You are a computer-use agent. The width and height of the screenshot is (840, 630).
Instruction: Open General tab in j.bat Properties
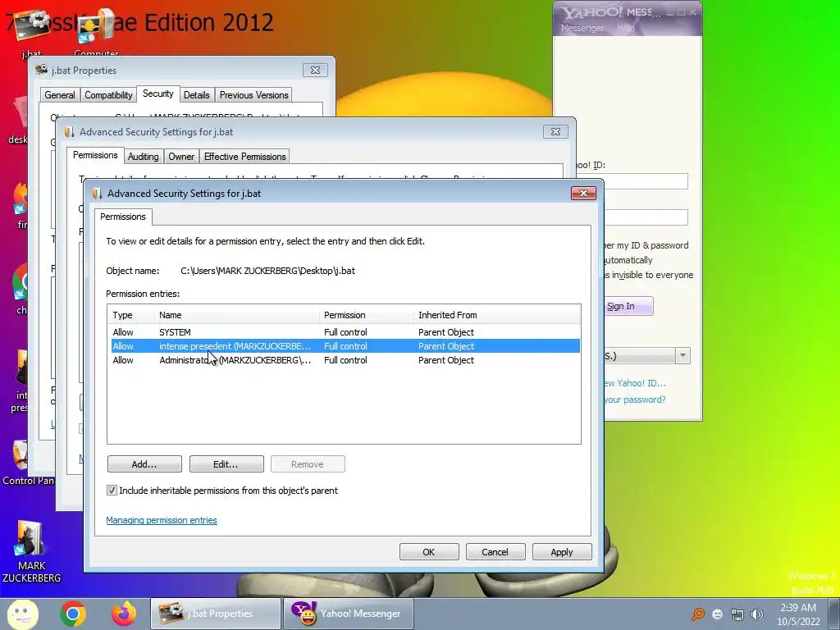[x=59, y=95]
